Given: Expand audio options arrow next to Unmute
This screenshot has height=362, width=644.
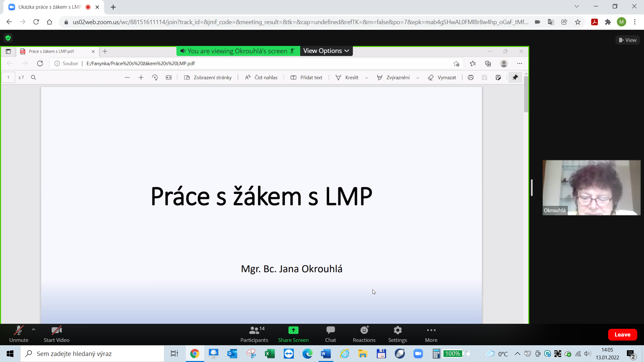Looking at the screenshot, I should point(34,329).
